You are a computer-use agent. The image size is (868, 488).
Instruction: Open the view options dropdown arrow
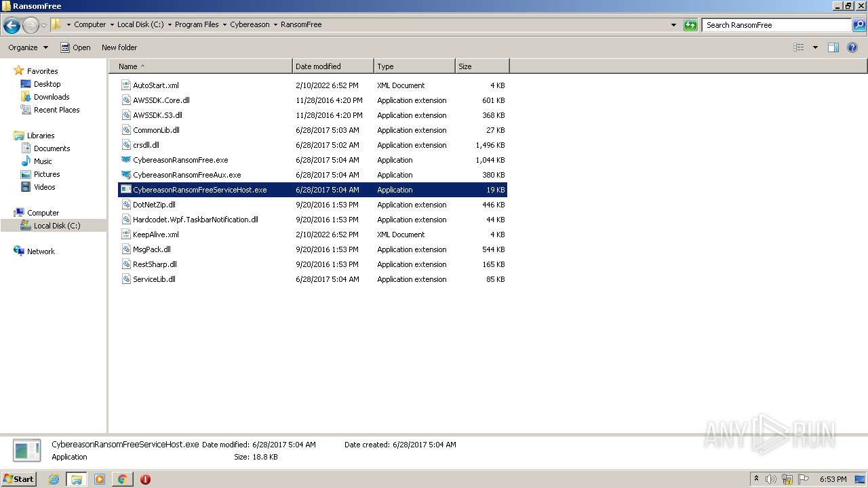[815, 47]
